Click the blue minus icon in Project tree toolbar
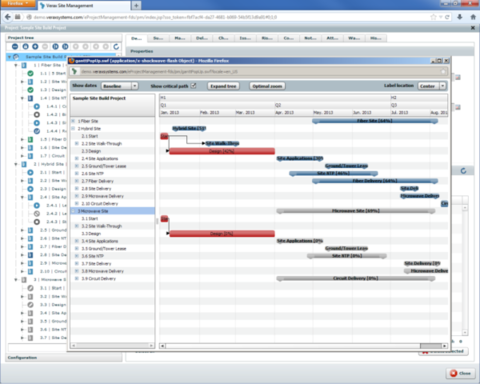 pyautogui.click(x=15, y=47)
